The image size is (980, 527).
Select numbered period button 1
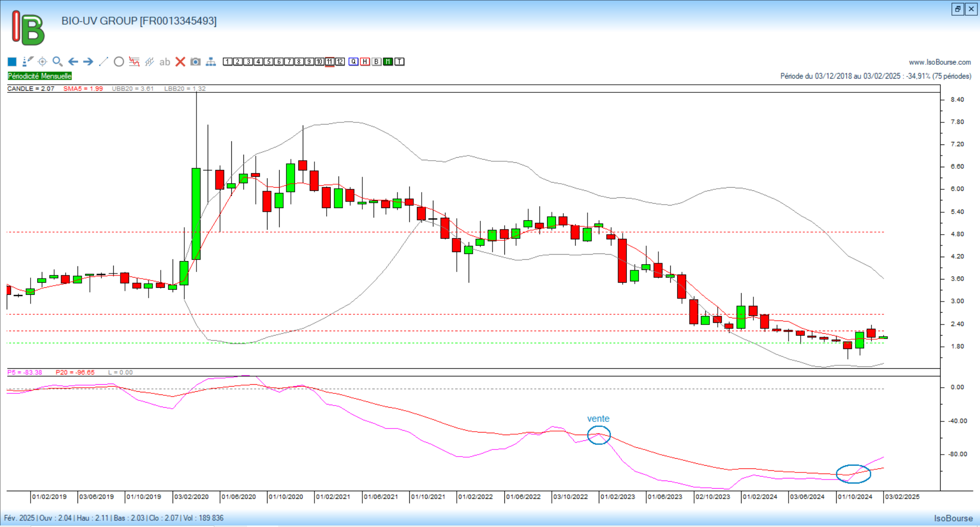click(228, 62)
